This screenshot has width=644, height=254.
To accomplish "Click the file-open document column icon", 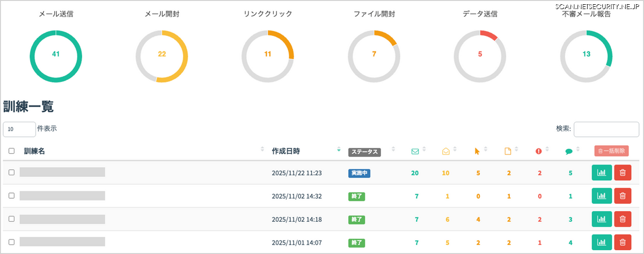I will point(508,151).
